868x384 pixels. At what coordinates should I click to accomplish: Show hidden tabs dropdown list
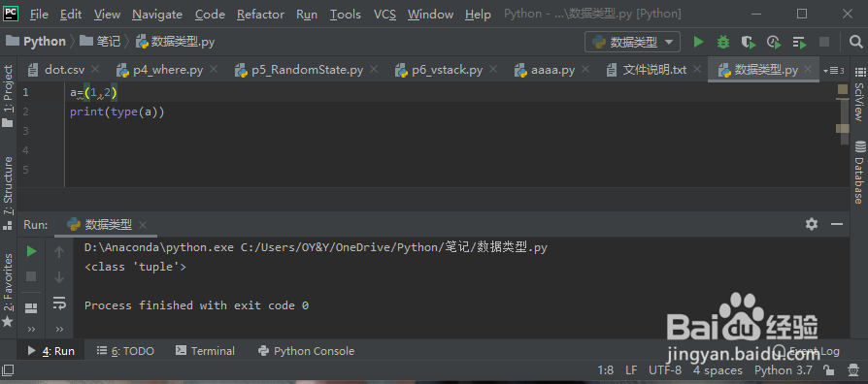(x=834, y=70)
